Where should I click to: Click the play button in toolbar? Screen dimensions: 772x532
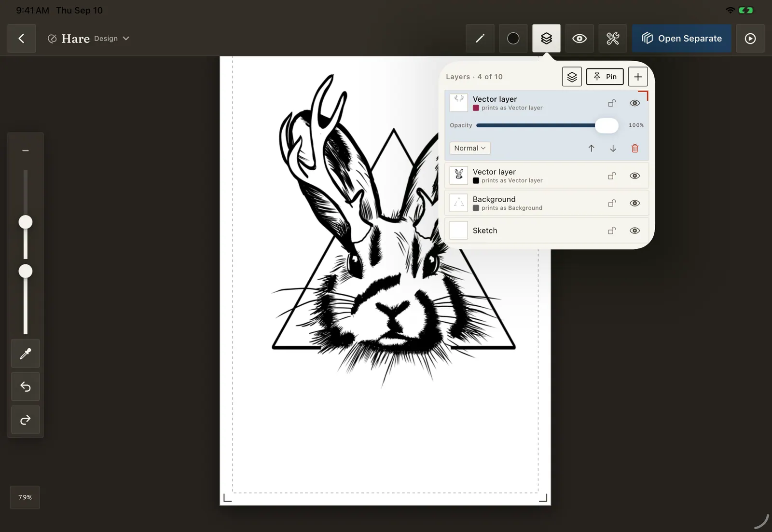point(750,39)
